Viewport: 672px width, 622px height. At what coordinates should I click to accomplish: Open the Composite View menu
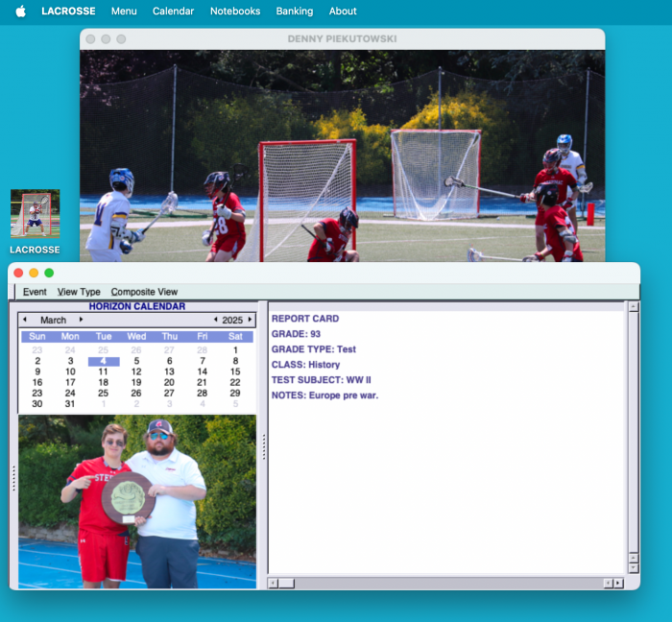tap(144, 292)
